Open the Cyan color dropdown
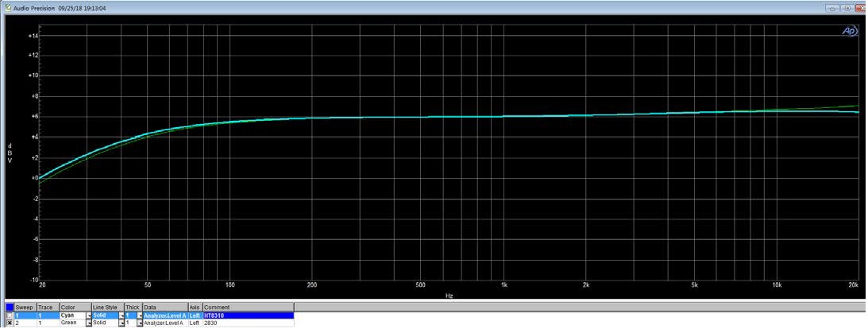The image size is (868, 329). tap(88, 315)
